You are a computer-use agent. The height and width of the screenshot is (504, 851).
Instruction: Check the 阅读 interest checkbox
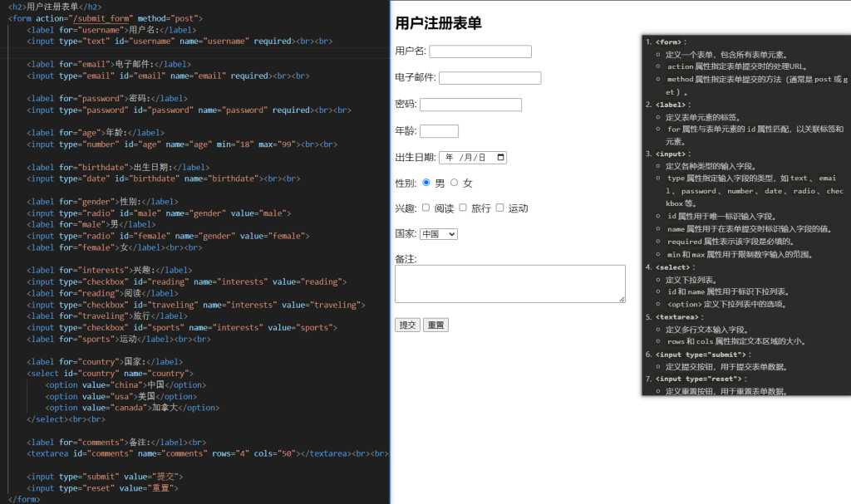tap(425, 208)
